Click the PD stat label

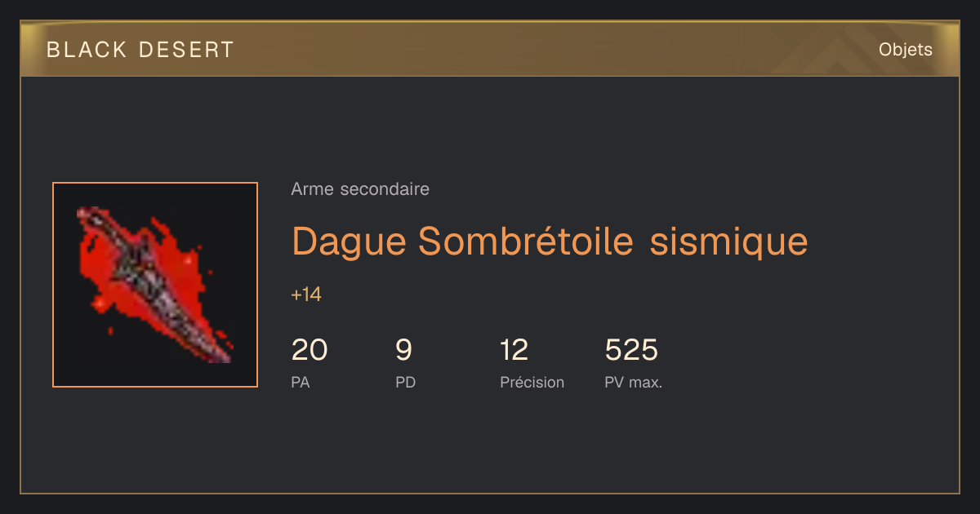tap(406, 382)
